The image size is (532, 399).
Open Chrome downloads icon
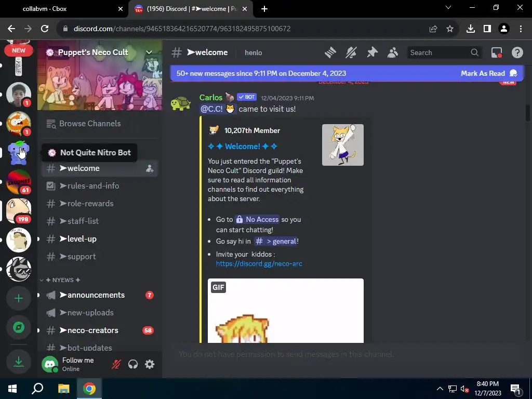[x=471, y=29]
